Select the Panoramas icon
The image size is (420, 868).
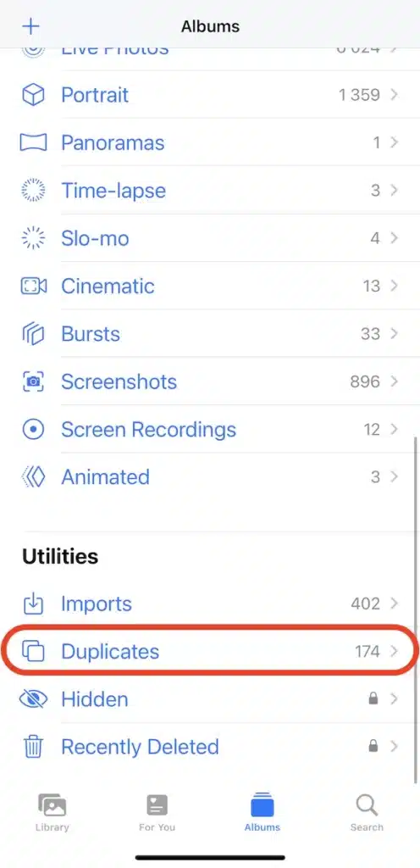(33, 142)
